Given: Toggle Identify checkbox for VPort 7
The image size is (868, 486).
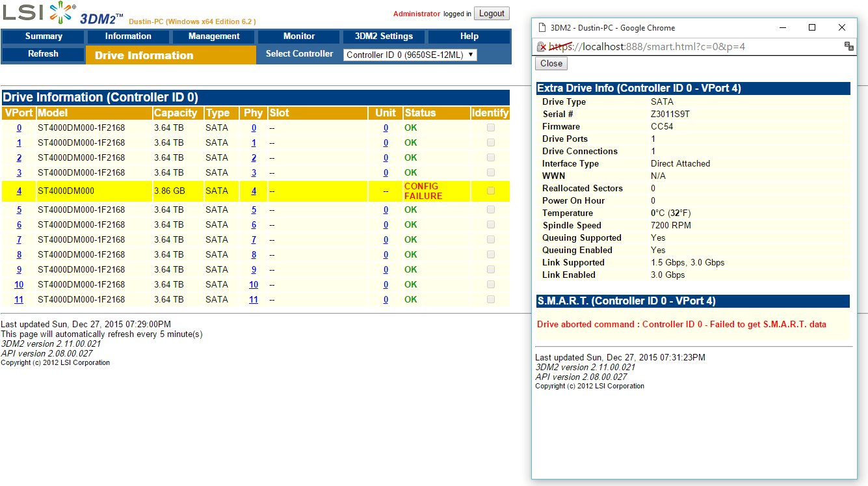Looking at the screenshot, I should [491, 239].
